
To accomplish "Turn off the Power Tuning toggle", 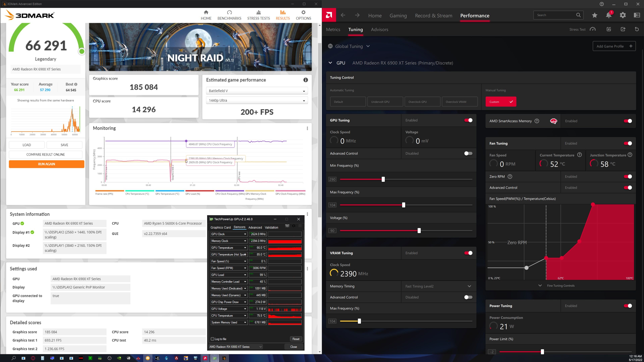I will click(628, 306).
